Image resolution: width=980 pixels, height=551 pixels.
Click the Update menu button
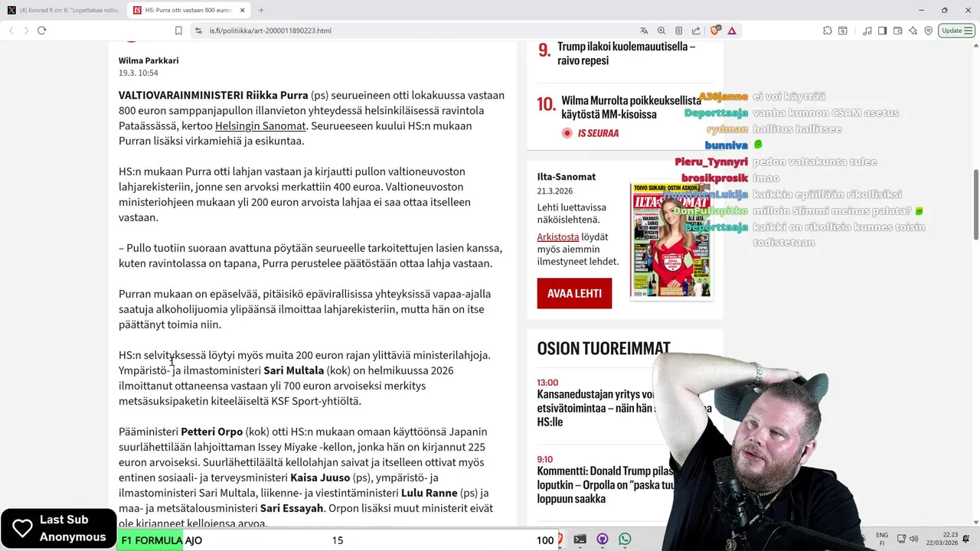(x=957, y=31)
